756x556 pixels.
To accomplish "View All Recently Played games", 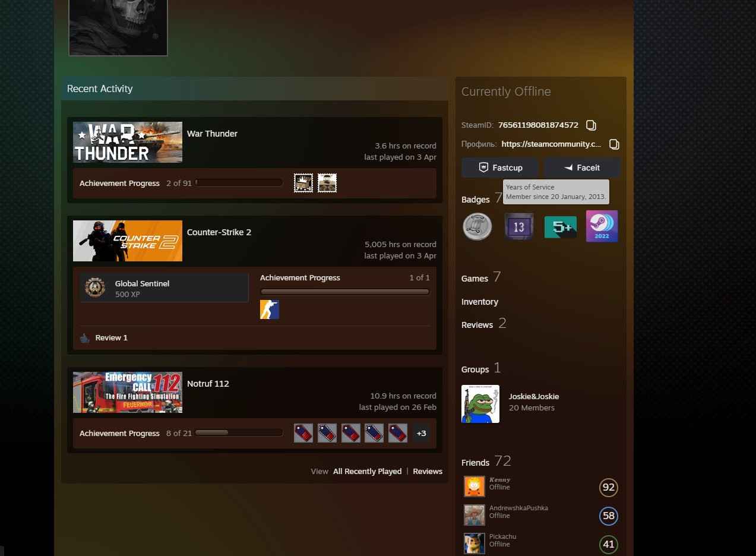I will [x=367, y=471].
